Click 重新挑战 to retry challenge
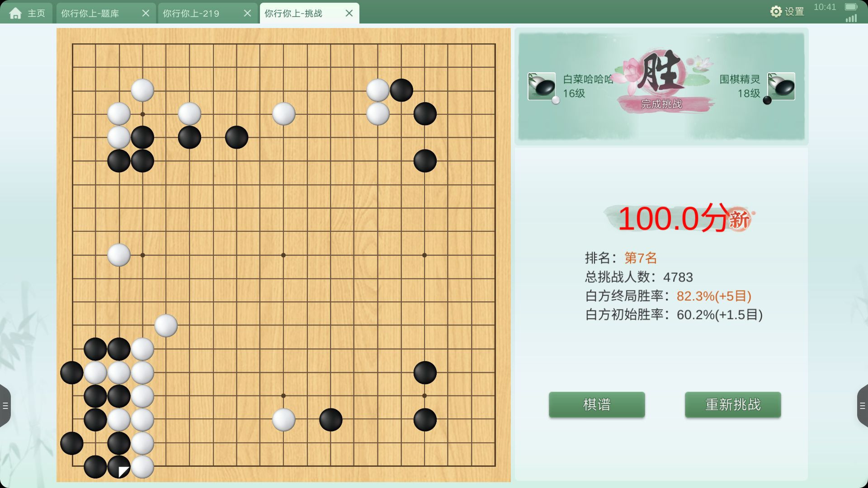 click(733, 404)
